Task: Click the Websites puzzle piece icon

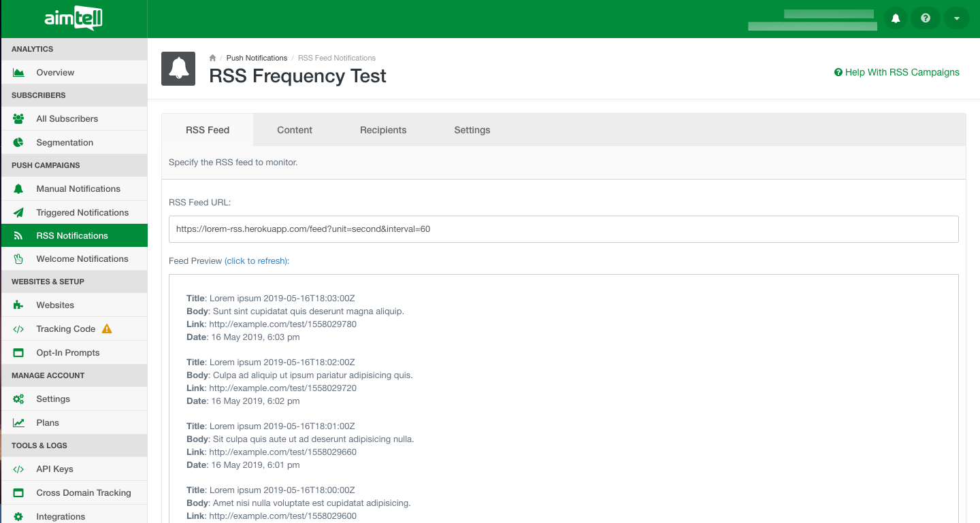Action: pyautogui.click(x=18, y=305)
